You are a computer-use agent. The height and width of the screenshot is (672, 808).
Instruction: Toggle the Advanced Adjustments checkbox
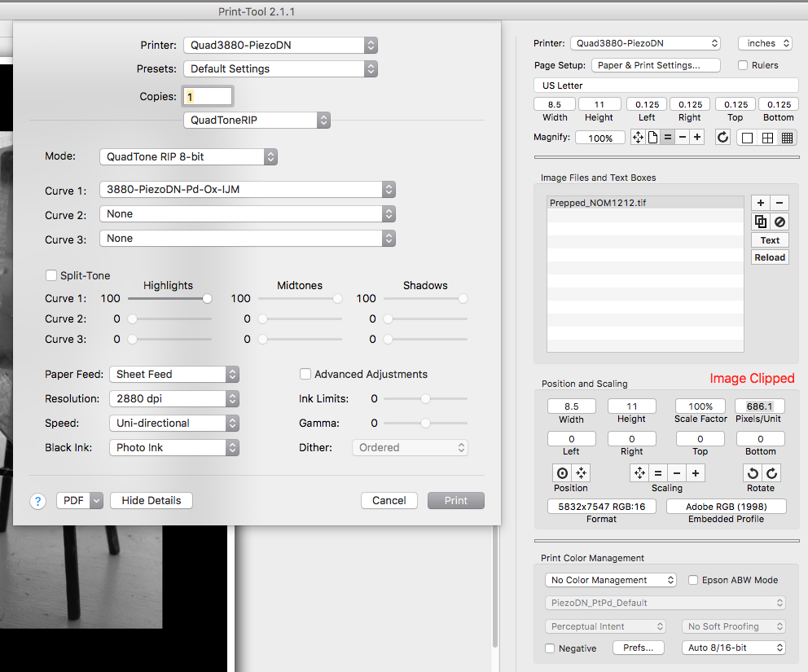pos(305,375)
